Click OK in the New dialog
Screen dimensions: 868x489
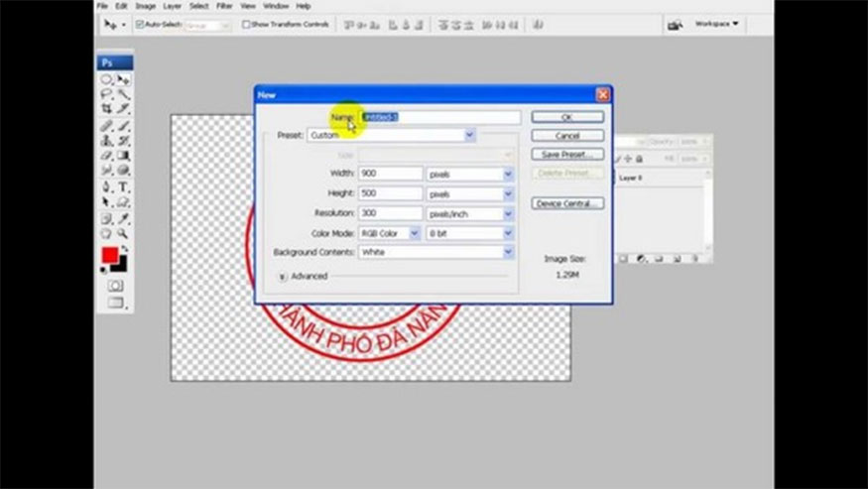point(567,117)
